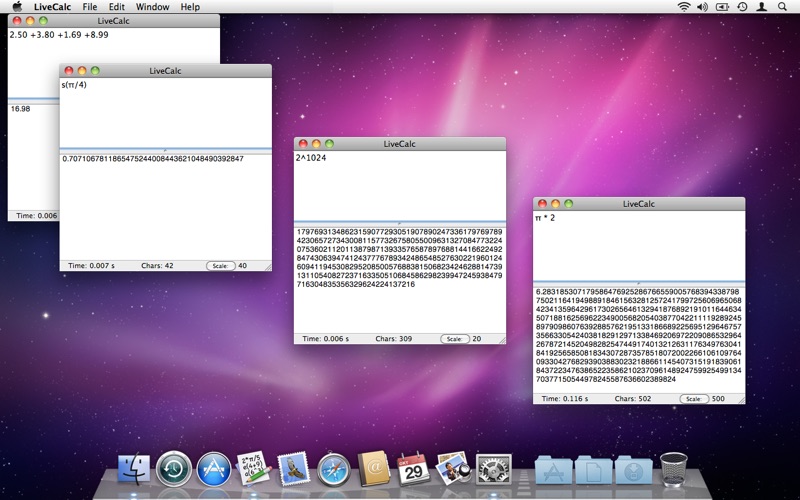
Task: Click scale value 20 in 2^1024 window
Action: pos(477,339)
